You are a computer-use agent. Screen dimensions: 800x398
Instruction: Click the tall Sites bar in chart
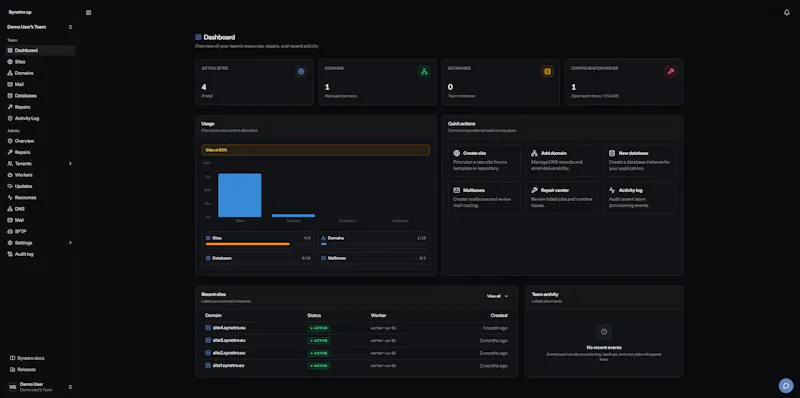[240, 195]
